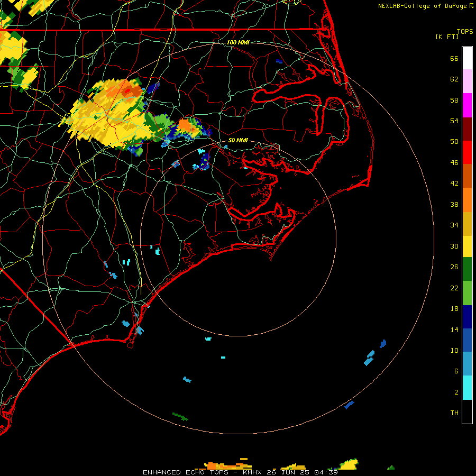Pick the light green legend swatch

click(x=467, y=293)
